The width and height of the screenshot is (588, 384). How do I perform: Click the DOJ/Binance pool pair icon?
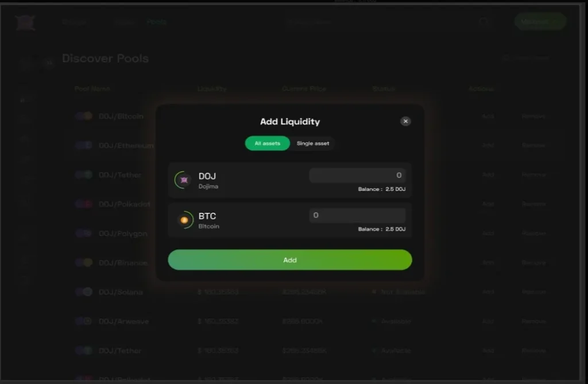click(x=84, y=262)
